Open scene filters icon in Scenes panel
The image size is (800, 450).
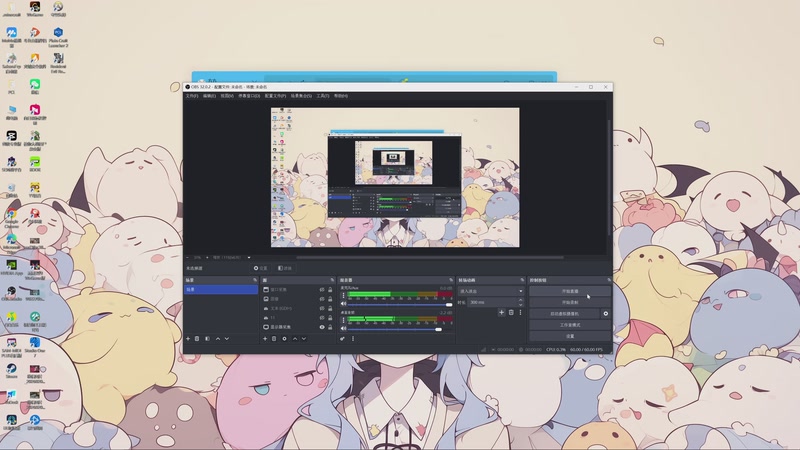(x=207, y=339)
